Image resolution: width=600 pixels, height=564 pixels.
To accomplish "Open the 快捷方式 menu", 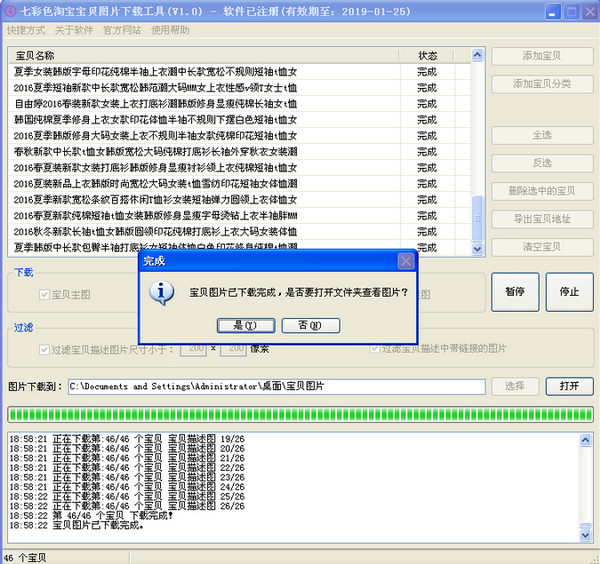I will click(26, 30).
